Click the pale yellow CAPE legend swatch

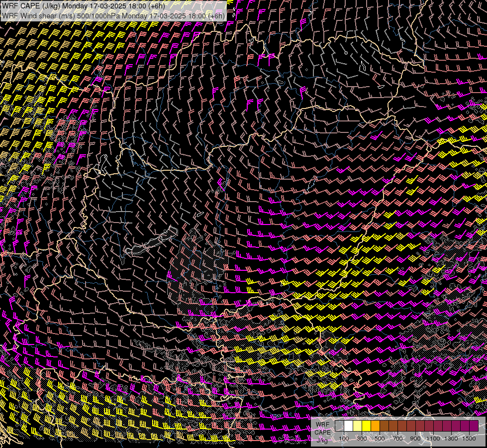click(x=358, y=426)
